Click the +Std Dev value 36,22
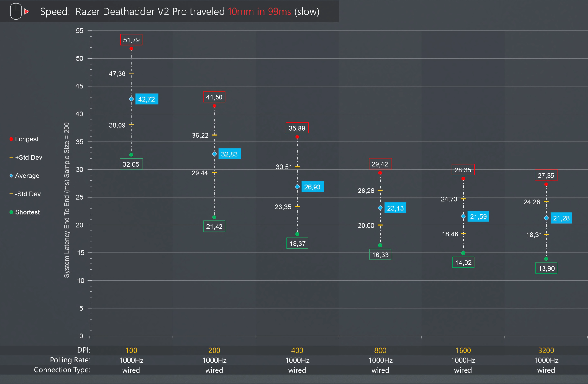The image size is (588, 384). pos(200,136)
